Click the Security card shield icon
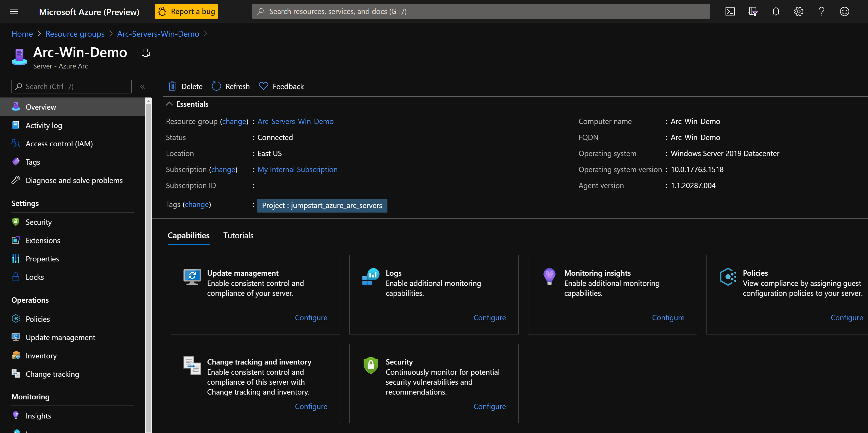This screenshot has width=868, height=433. (x=371, y=365)
